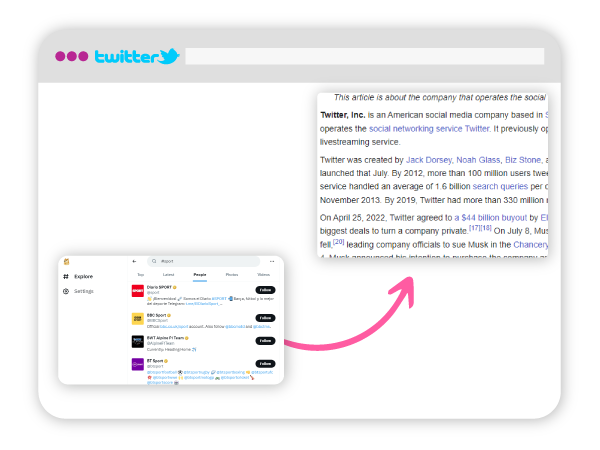Follow the BWT Alpine F1 Team account
Screen dimensions: 600x450
coord(265,341)
